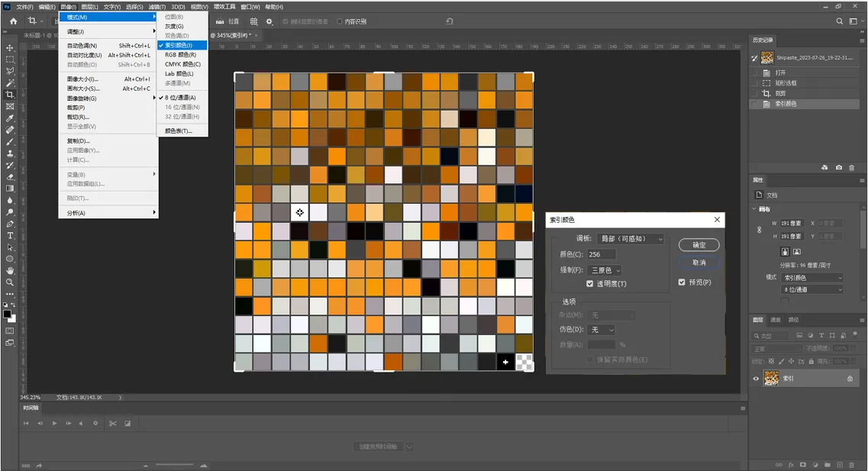Uncheck the 透明度(T) checkbox
The height and width of the screenshot is (471, 868).
coord(589,283)
